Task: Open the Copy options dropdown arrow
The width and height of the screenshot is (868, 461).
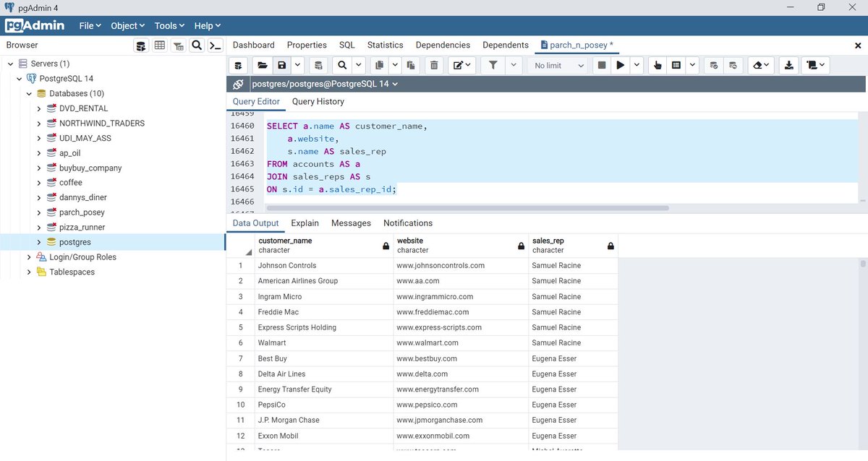Action: [x=395, y=65]
